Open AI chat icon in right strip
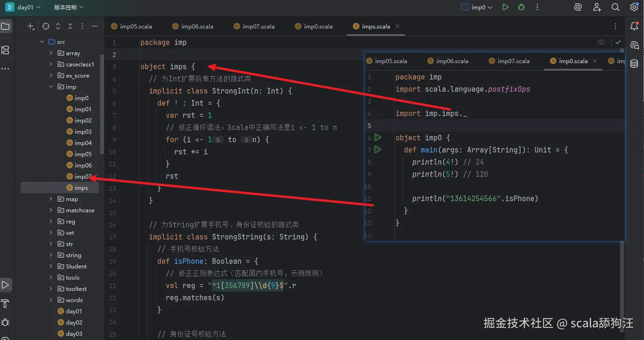Screen dimensions: 644x340 634,45
